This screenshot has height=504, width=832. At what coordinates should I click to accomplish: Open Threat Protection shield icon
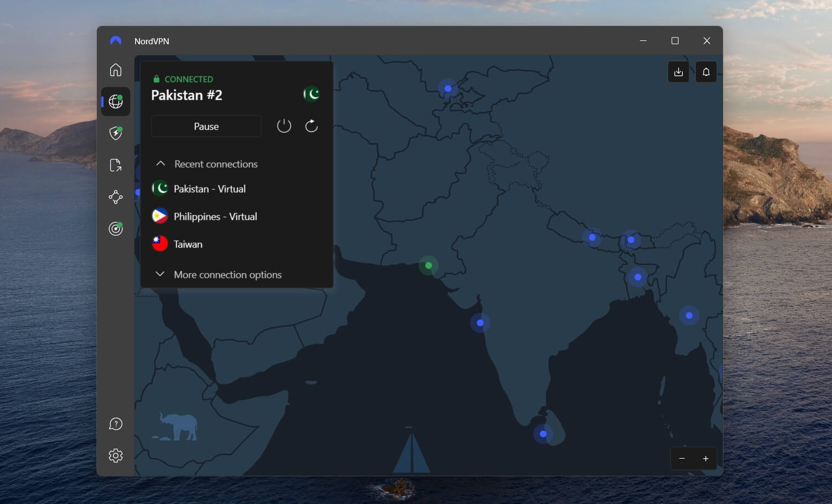point(116,133)
